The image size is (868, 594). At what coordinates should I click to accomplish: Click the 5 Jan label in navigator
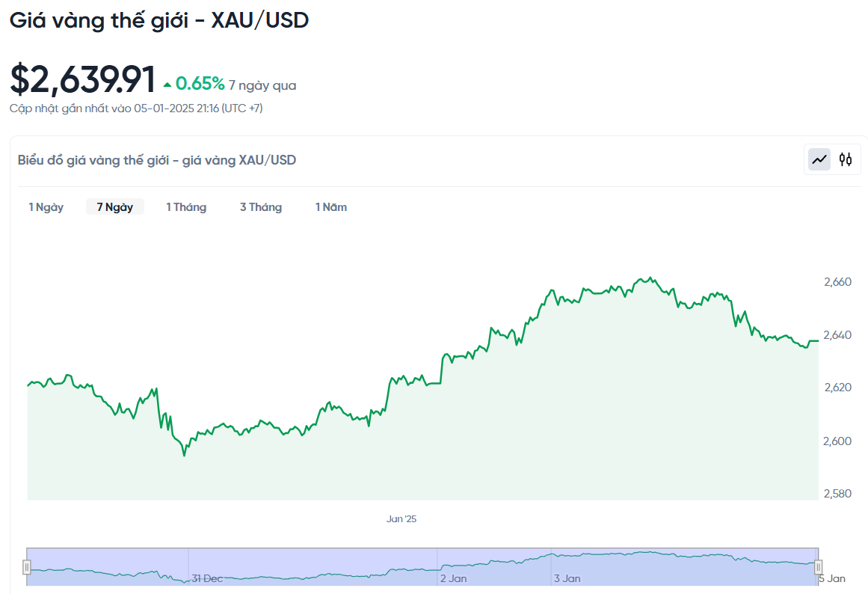click(x=832, y=578)
